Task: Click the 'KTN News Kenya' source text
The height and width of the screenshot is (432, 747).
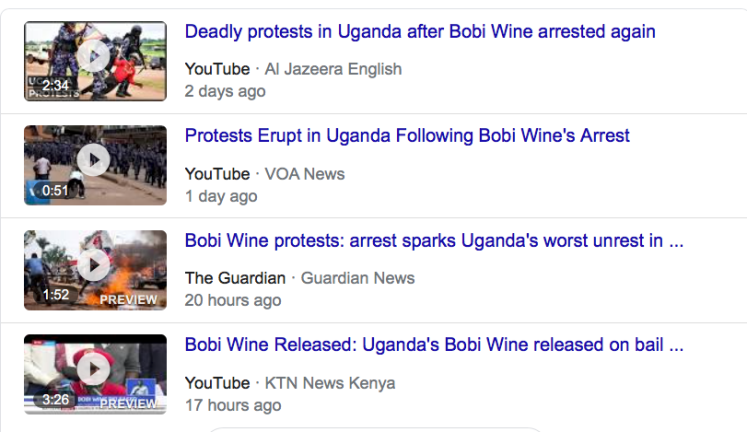Action: coord(329,383)
